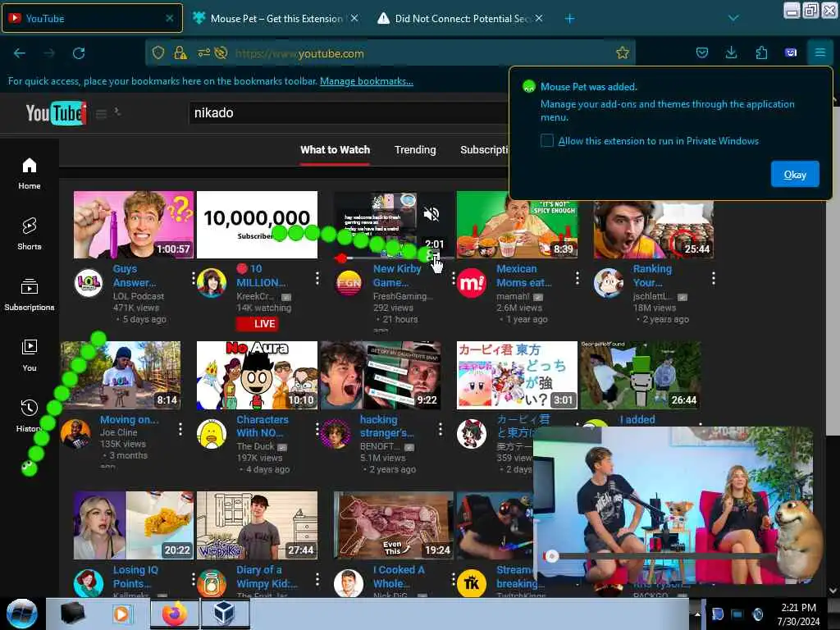Go to Home in YouTube sidebar
840x630 pixels.
point(30,174)
